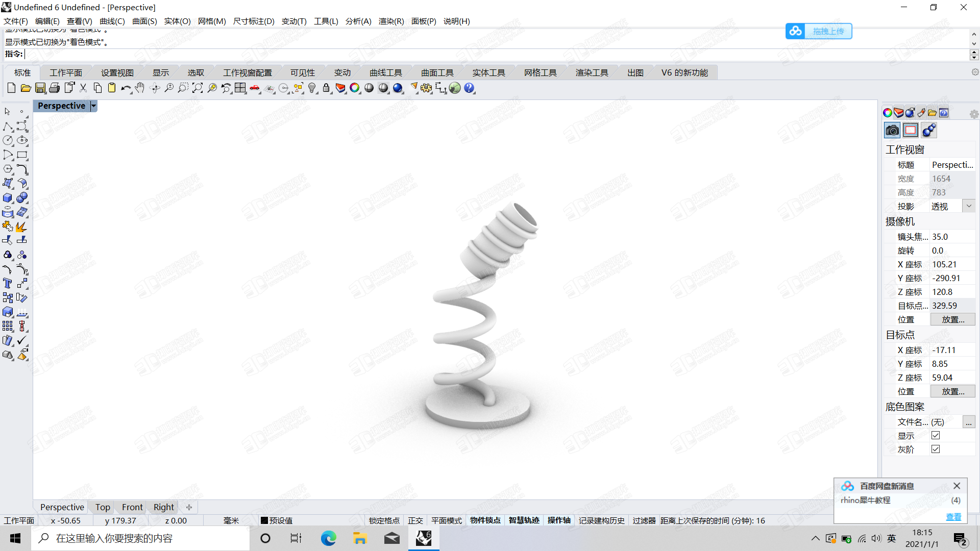Open the lock objects padlock icon

tap(326, 88)
